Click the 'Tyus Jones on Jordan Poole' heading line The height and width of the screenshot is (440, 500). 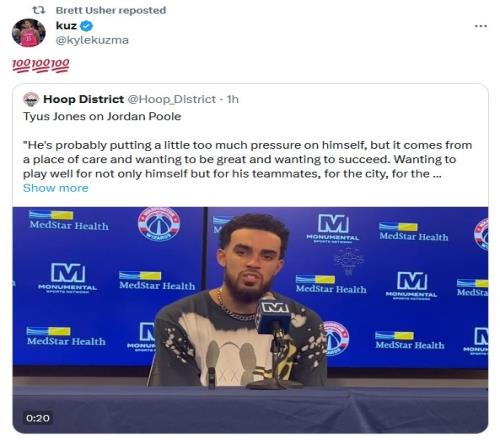102,116
